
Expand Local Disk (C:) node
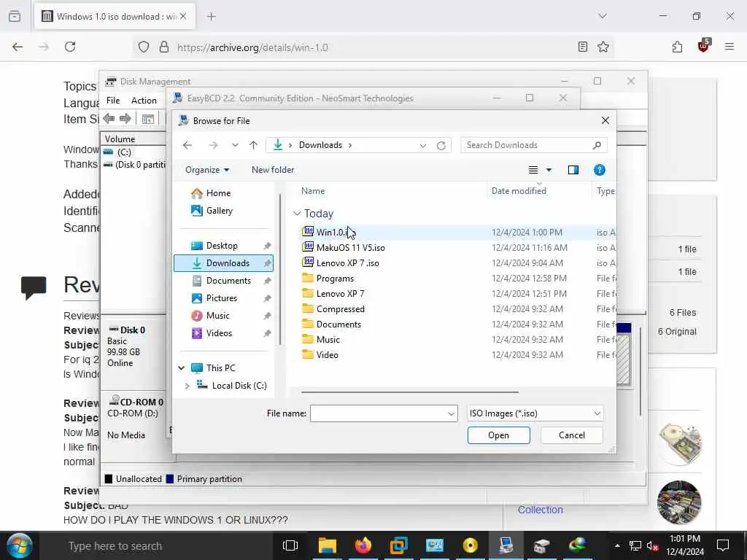[x=187, y=386]
